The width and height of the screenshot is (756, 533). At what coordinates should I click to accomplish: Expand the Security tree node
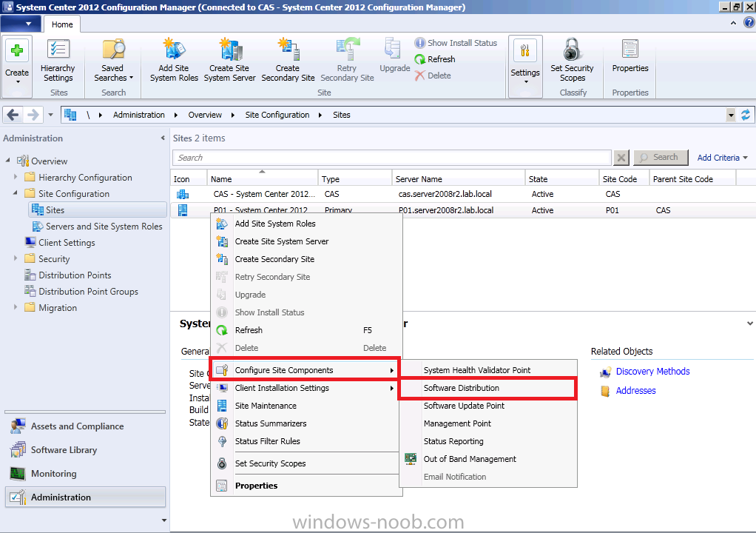(16, 258)
